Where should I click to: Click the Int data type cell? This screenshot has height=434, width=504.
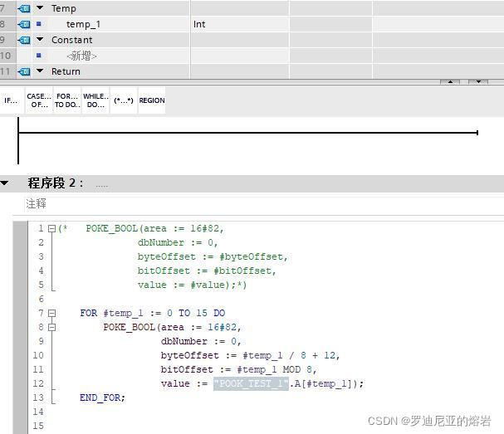click(x=239, y=24)
